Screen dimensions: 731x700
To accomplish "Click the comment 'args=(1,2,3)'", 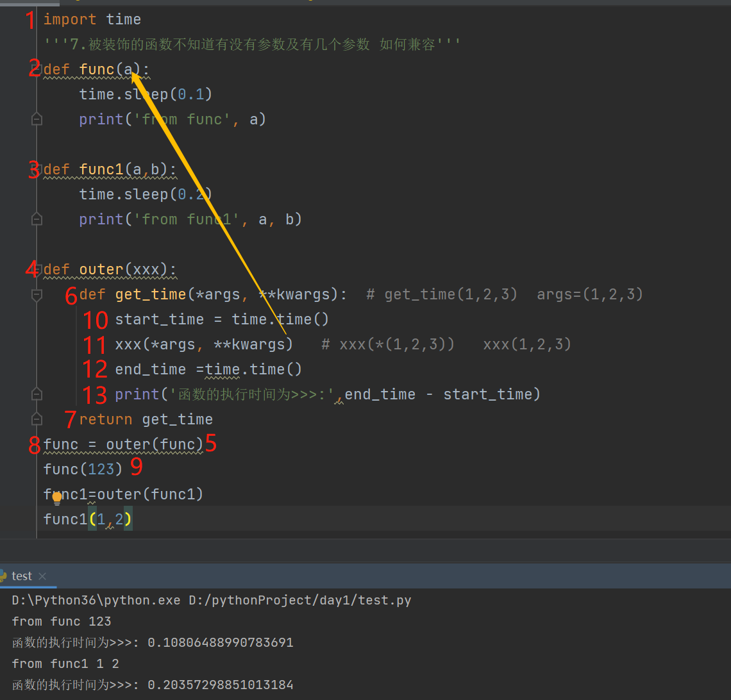I will coord(590,294).
